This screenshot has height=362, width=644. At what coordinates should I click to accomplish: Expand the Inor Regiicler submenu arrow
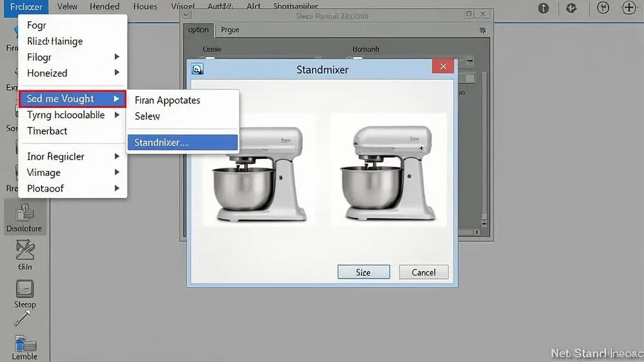(117, 156)
